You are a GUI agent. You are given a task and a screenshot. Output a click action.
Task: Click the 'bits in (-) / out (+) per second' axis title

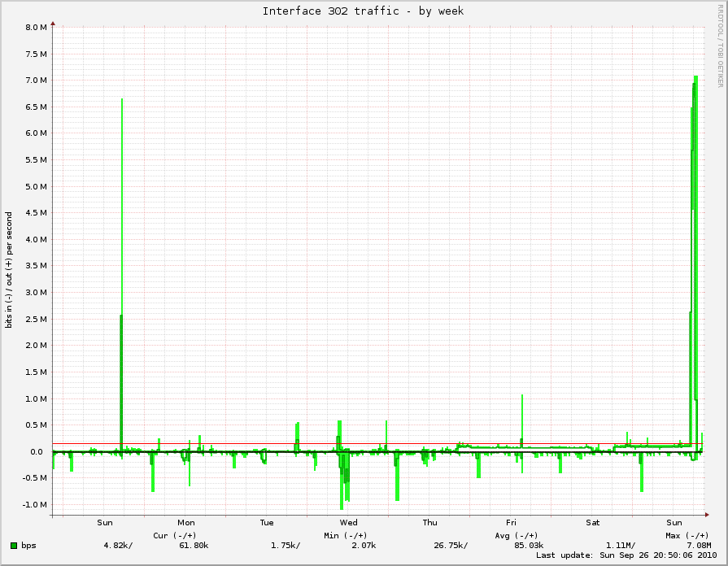pos(9,270)
